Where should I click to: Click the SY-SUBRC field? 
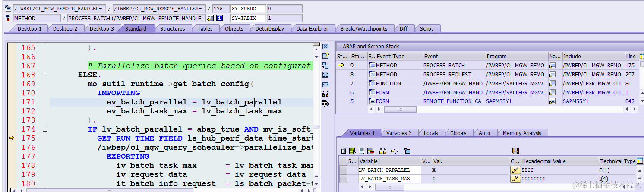coord(248,9)
